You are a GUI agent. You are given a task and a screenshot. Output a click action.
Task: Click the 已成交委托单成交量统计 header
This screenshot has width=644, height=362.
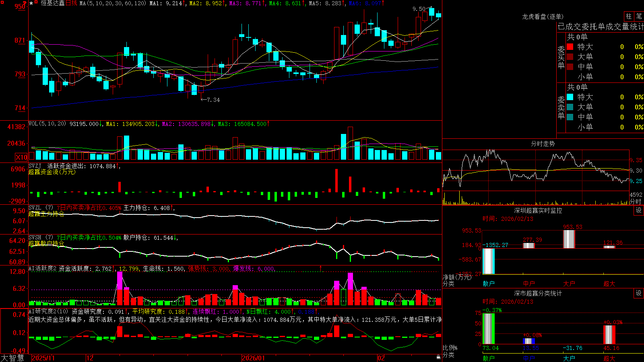[601, 27]
